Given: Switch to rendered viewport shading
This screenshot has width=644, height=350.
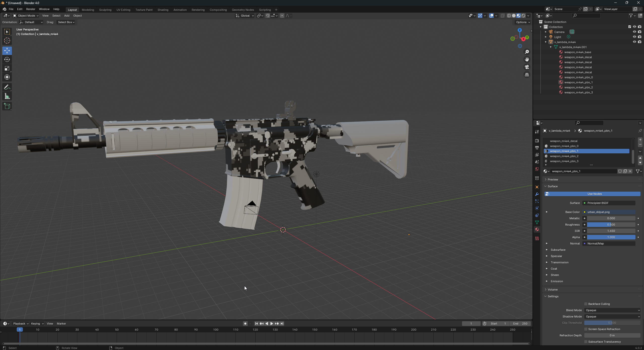Looking at the screenshot, I should [x=524, y=16].
